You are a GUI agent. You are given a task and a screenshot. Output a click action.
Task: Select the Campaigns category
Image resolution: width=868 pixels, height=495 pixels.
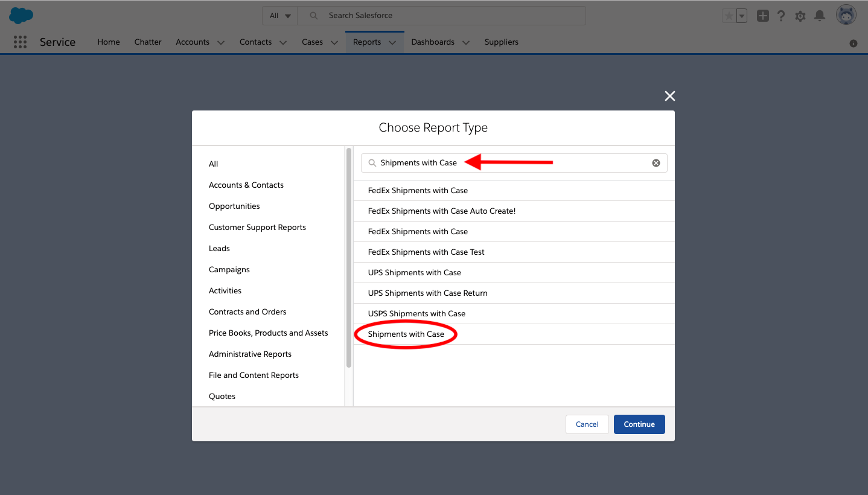229,270
